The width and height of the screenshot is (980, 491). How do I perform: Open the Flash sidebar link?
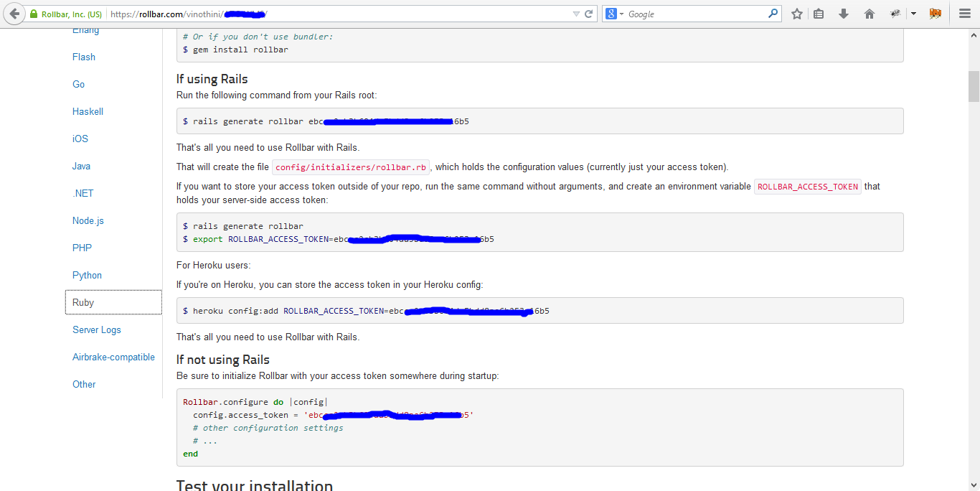click(84, 57)
